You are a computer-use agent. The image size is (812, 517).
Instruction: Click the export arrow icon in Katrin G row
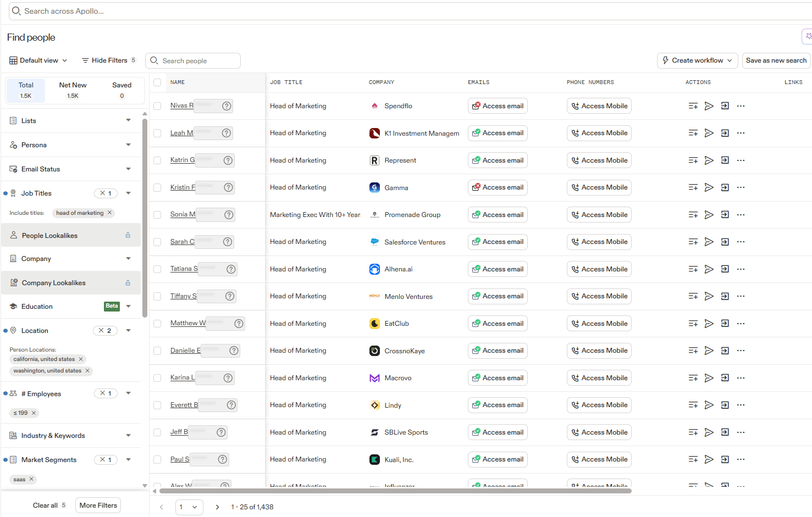(x=725, y=160)
